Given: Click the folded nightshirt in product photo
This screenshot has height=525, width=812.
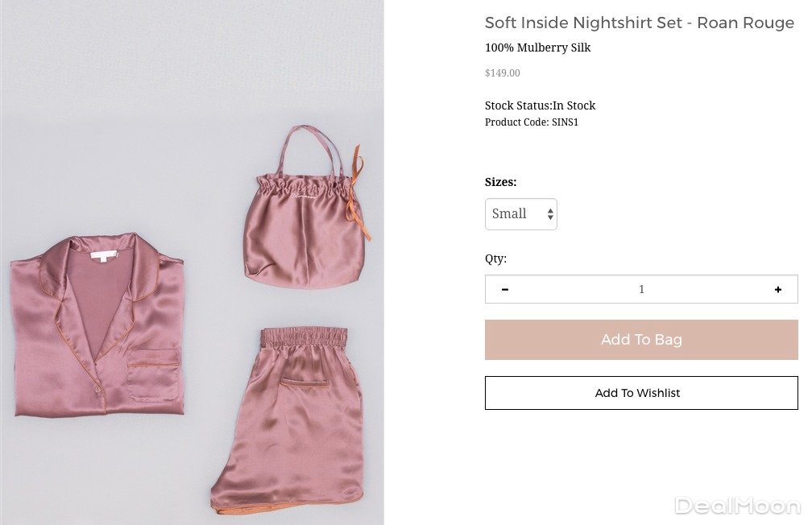Looking at the screenshot, I should tap(97, 326).
